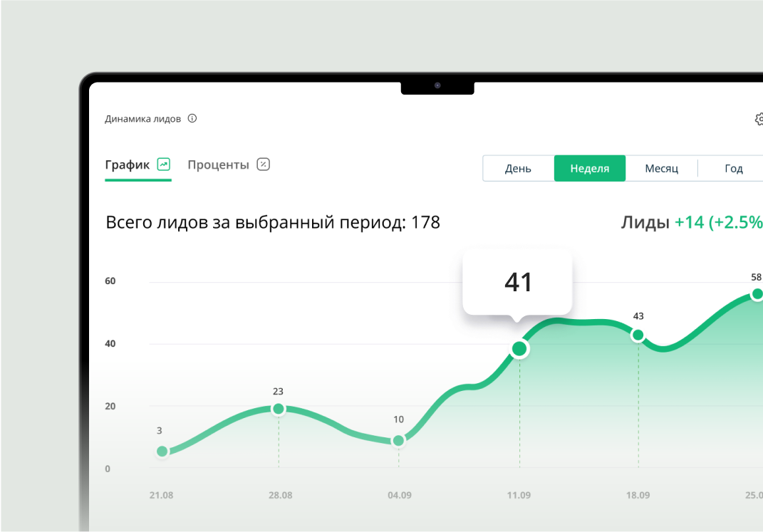Image resolution: width=763 pixels, height=532 pixels.
Task: Click the 28.08 date axis label
Action: coord(280,495)
